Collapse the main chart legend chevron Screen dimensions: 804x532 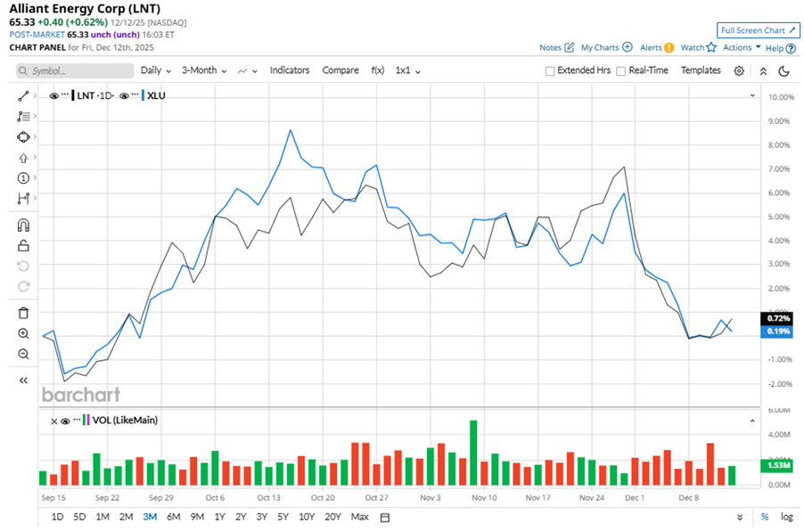[x=752, y=95]
